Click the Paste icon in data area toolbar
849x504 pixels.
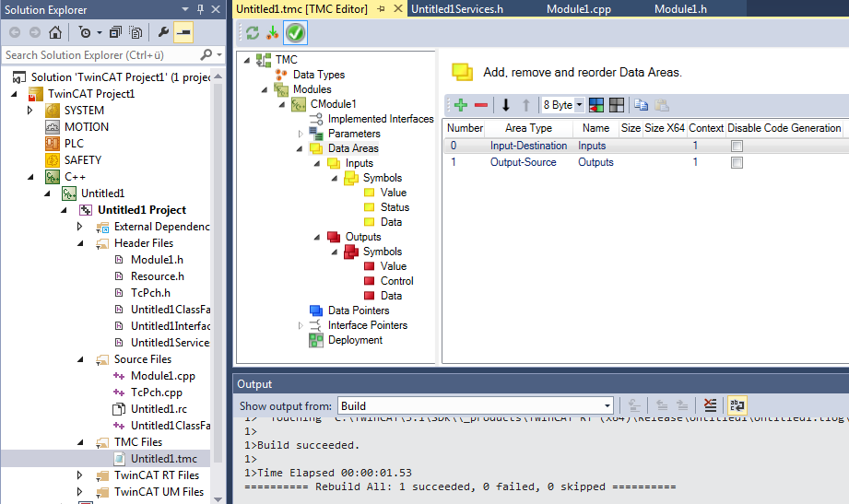(x=662, y=105)
